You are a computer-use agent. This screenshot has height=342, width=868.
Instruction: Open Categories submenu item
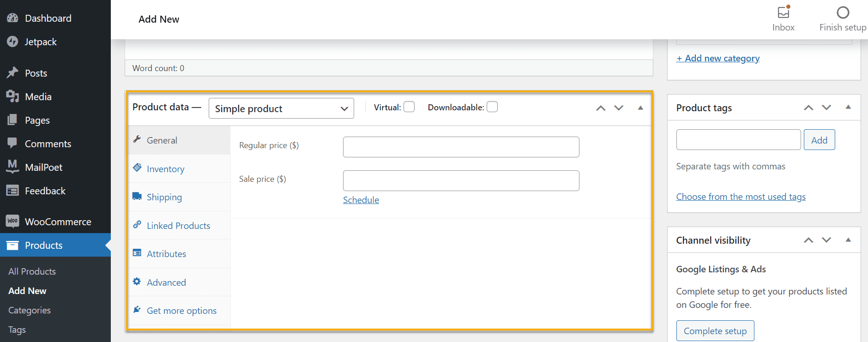click(x=30, y=310)
